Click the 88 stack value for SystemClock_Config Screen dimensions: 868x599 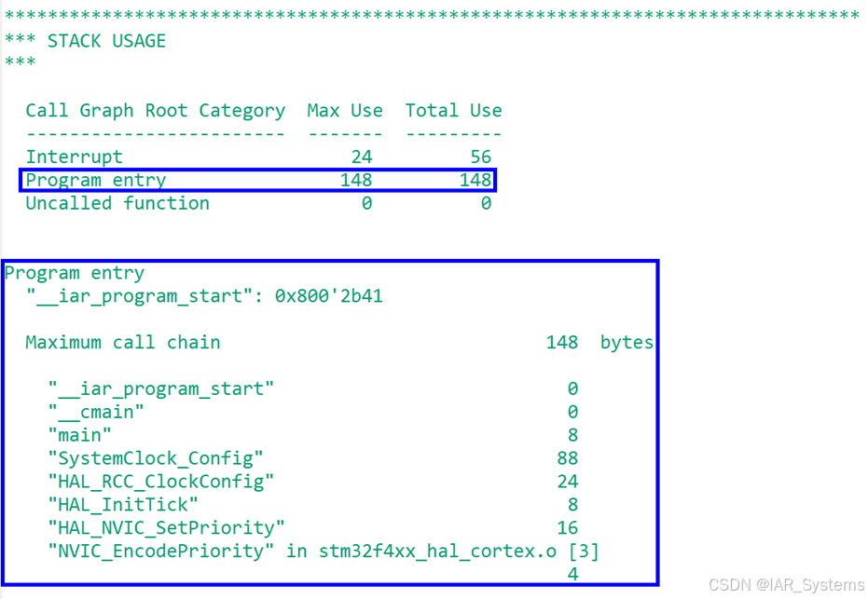tap(565, 458)
